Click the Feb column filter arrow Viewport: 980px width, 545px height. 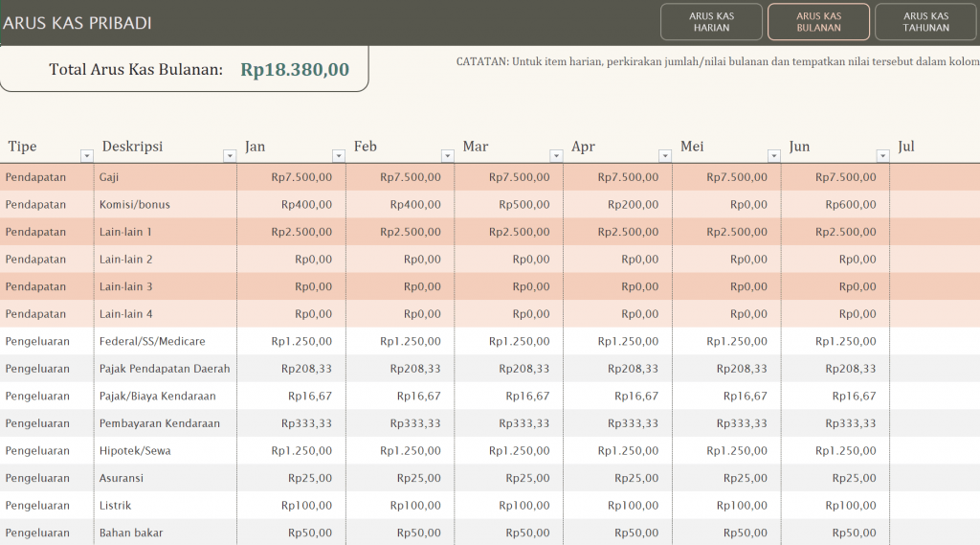[447, 155]
